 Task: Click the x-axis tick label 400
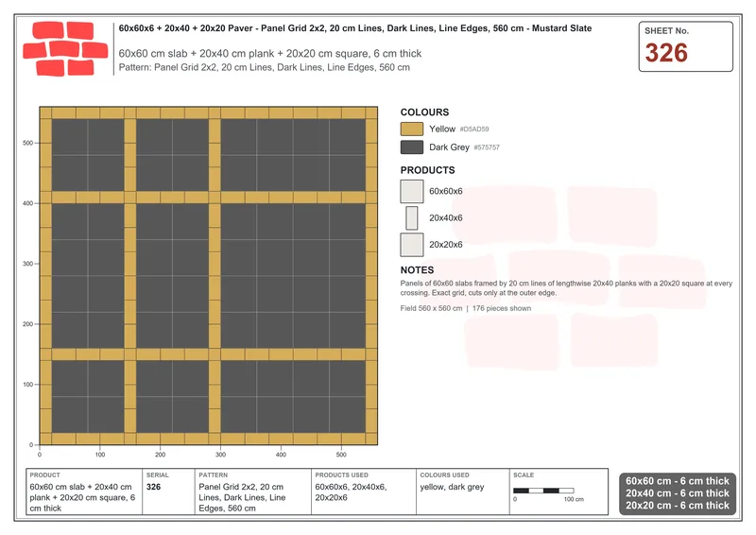(x=281, y=455)
